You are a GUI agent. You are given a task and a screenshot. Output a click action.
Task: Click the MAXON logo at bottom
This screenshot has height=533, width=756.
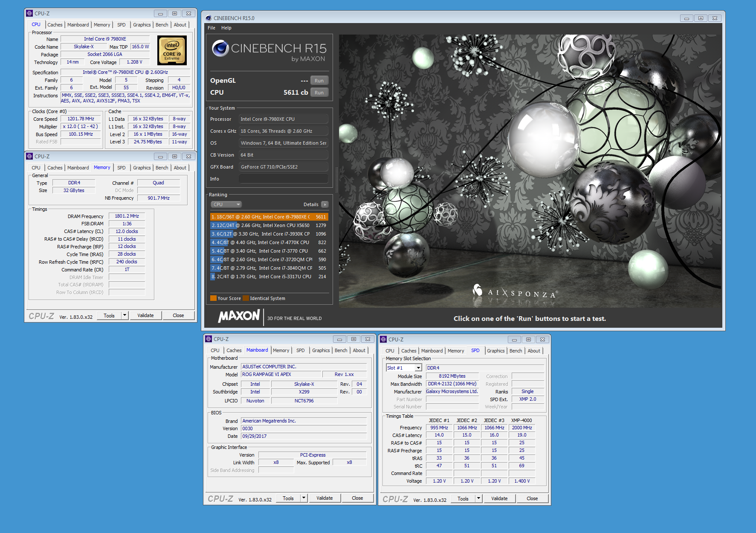pos(239,316)
